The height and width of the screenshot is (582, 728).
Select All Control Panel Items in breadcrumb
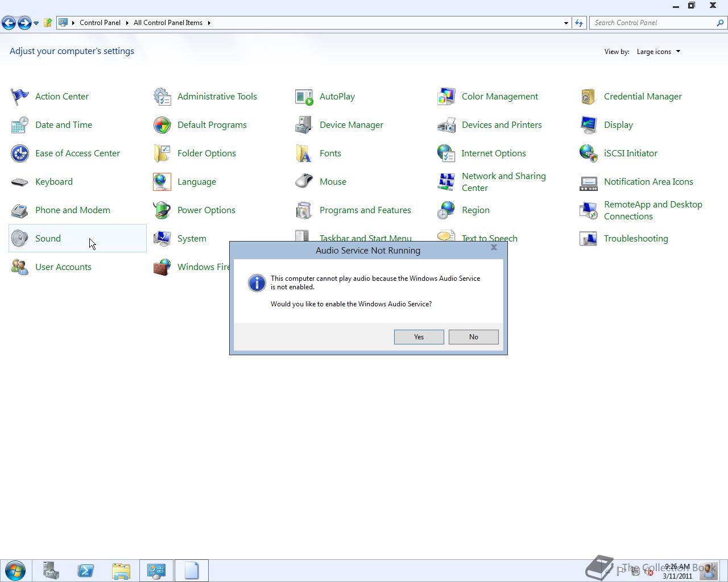[168, 23]
